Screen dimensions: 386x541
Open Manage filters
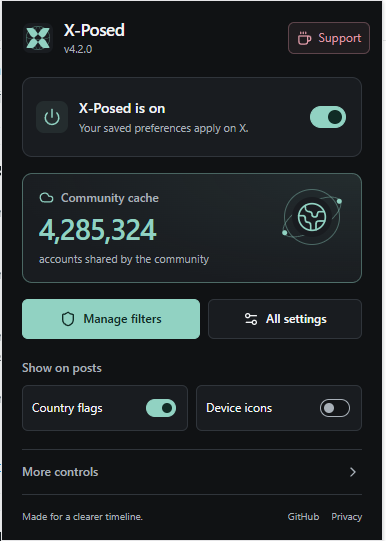(111, 319)
